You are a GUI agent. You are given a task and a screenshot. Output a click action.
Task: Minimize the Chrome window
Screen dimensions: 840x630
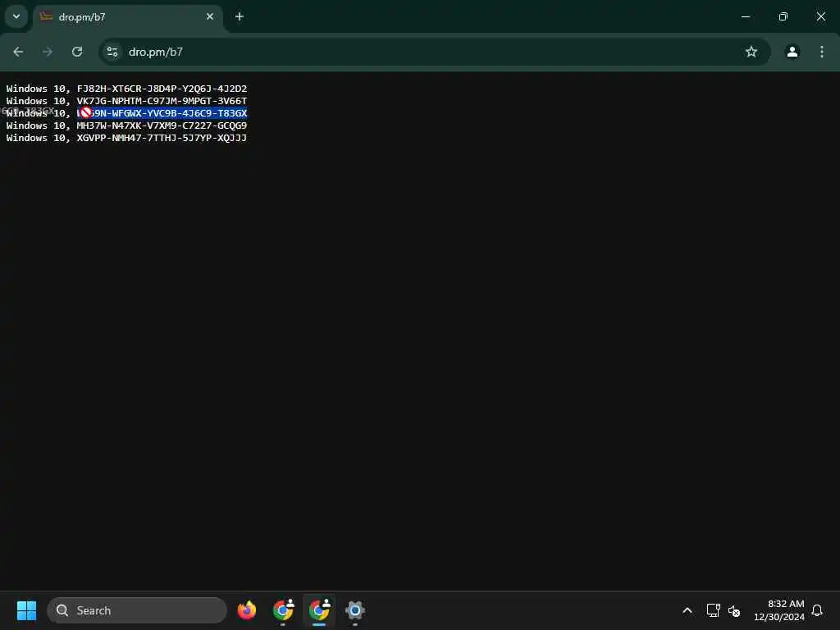pyautogui.click(x=745, y=17)
